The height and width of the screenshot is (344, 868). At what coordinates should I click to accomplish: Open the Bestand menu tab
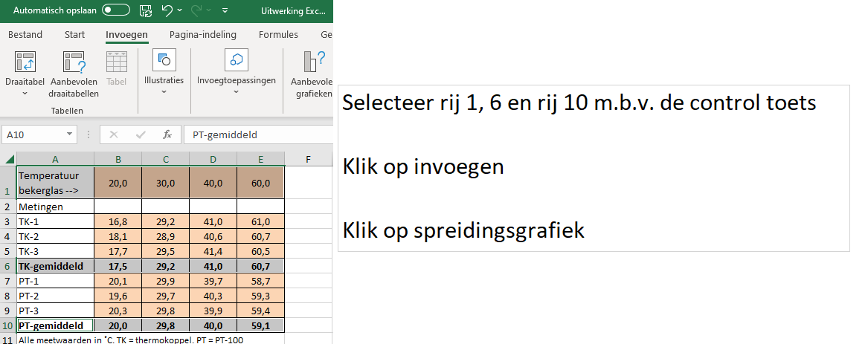click(x=25, y=35)
